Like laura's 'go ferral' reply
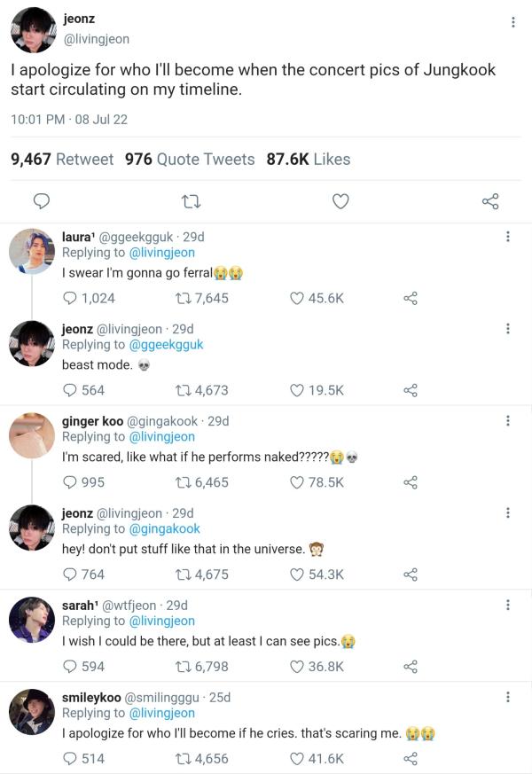The width and height of the screenshot is (532, 774). tap(298, 298)
